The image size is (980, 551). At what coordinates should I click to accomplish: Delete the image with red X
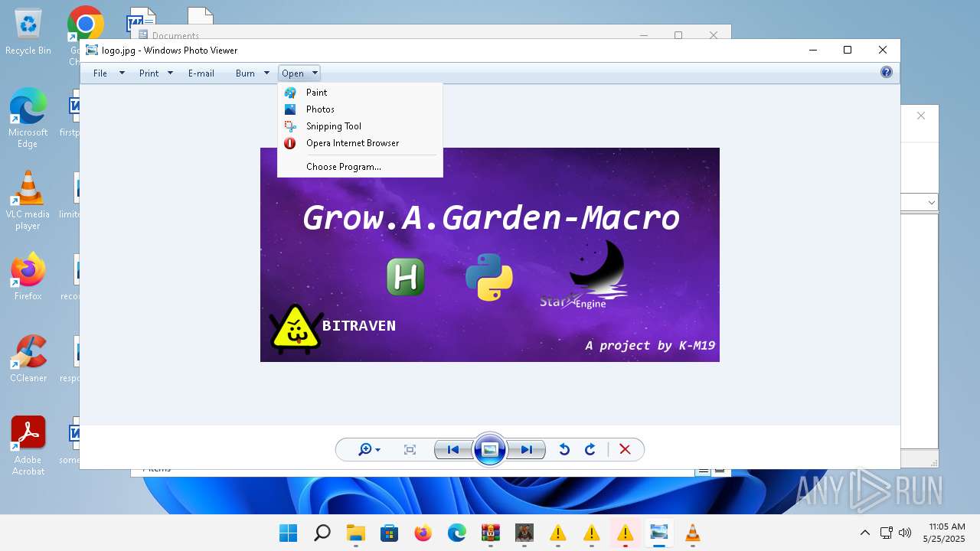(625, 450)
